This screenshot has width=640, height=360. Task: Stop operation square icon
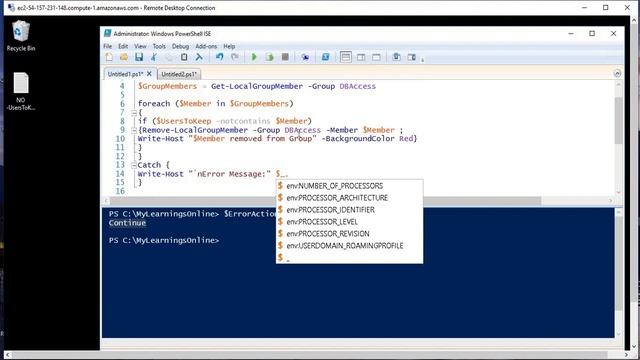pos(285,57)
